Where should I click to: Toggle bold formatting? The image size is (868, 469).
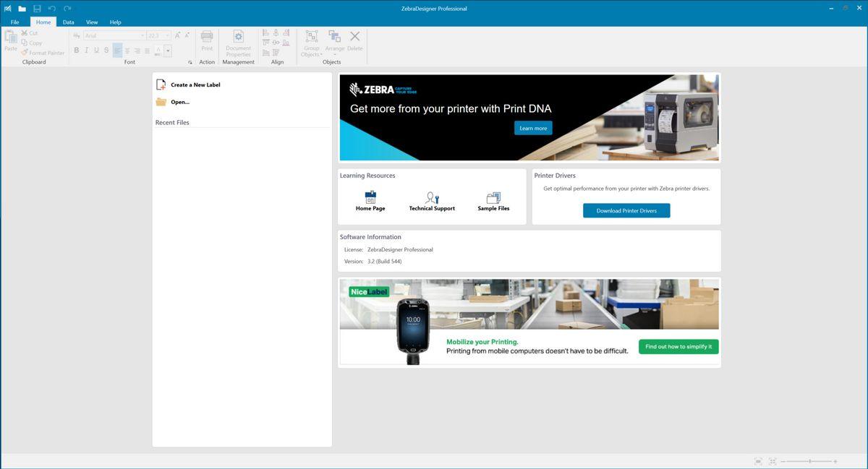77,51
